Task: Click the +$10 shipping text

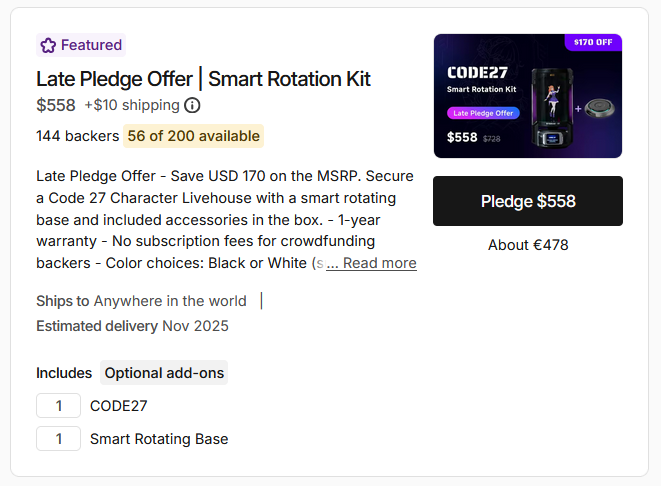Action: [132, 105]
